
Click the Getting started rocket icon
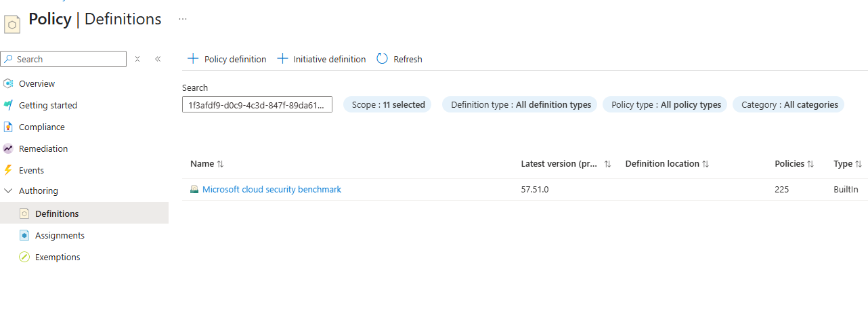pyautogui.click(x=8, y=106)
